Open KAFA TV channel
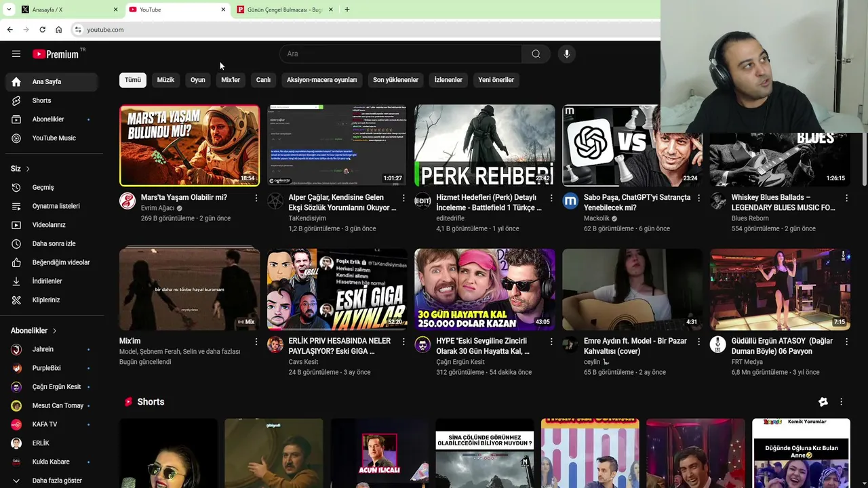This screenshot has width=868, height=488. click(52, 424)
